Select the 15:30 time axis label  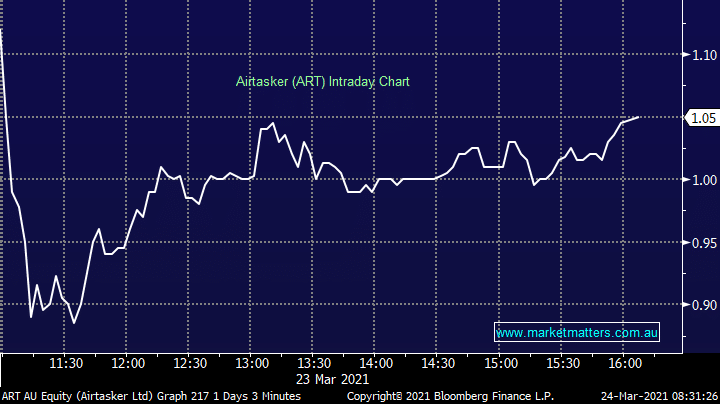563,363
